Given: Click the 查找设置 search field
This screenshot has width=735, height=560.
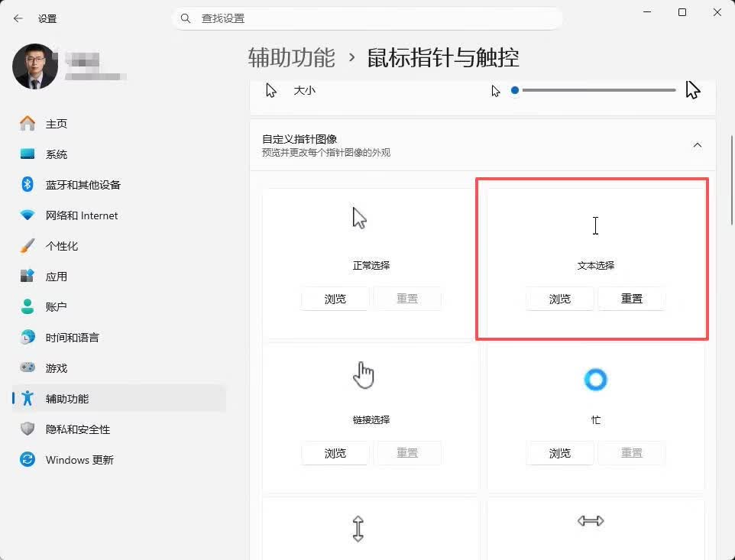Looking at the screenshot, I should [x=367, y=18].
